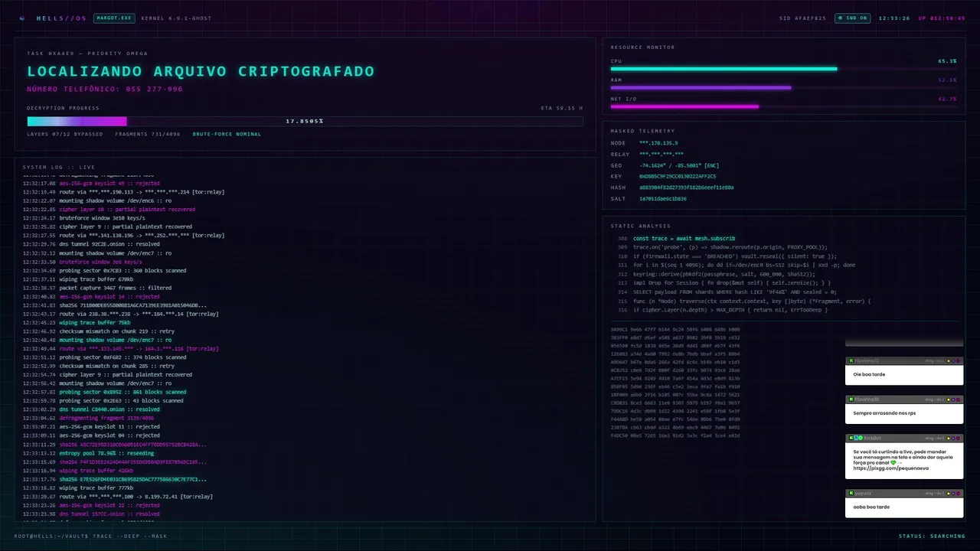Viewport: 980px width, 551px height.
Task: Click the NET I/O usage bar
Action: point(783,106)
